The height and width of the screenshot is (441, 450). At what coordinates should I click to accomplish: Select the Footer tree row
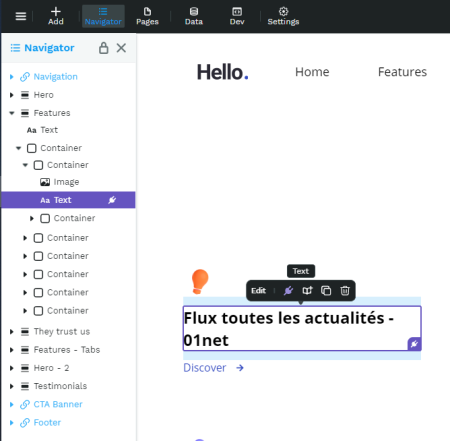tap(68, 423)
